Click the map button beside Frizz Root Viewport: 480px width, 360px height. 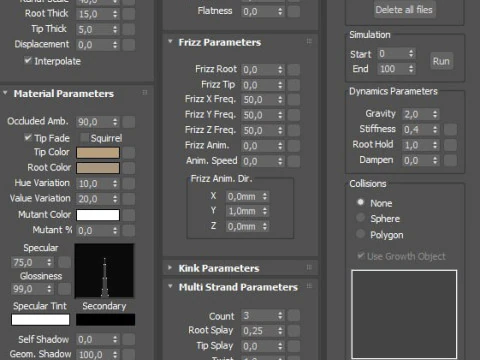point(294,70)
